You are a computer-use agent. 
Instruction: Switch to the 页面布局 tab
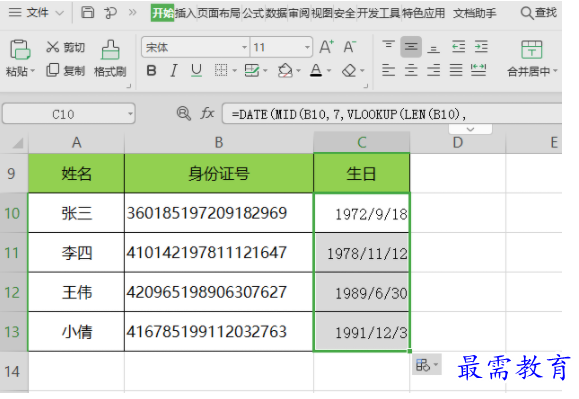pos(219,13)
